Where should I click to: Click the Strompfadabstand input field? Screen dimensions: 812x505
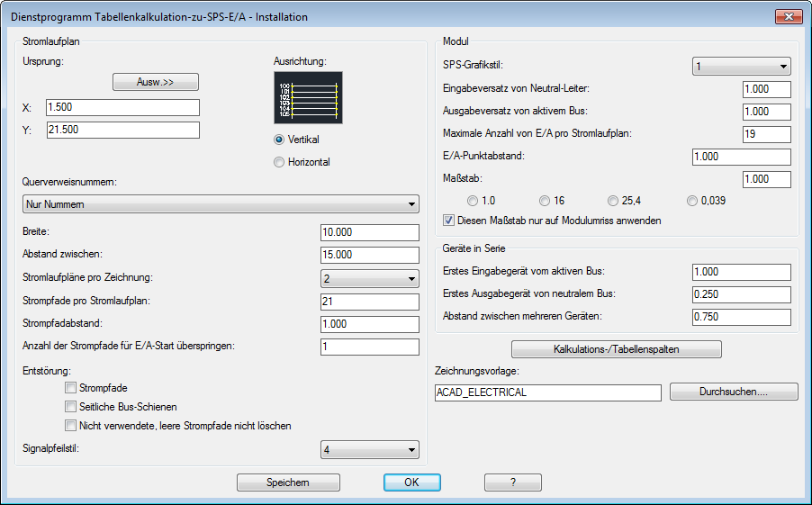pyautogui.click(x=370, y=324)
